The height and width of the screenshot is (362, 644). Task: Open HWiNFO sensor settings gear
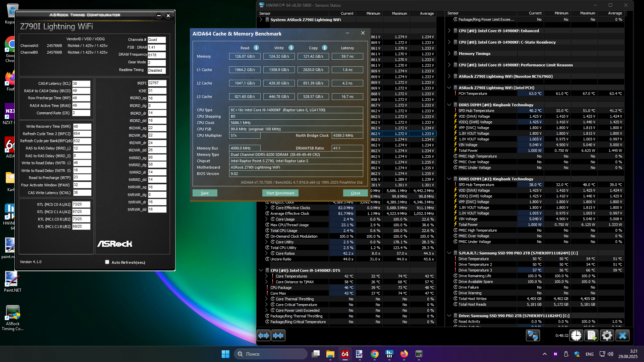[607, 336]
